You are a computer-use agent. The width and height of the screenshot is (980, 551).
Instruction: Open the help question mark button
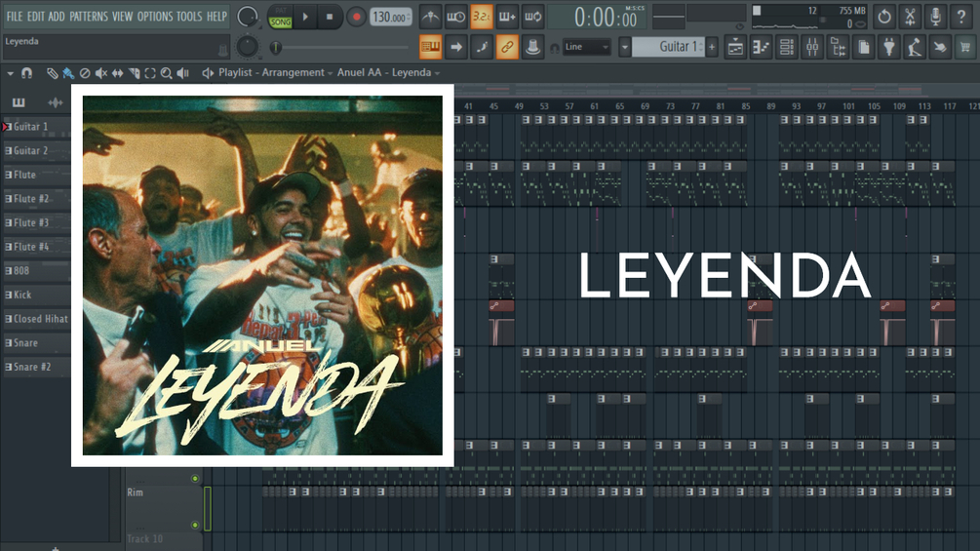(961, 17)
